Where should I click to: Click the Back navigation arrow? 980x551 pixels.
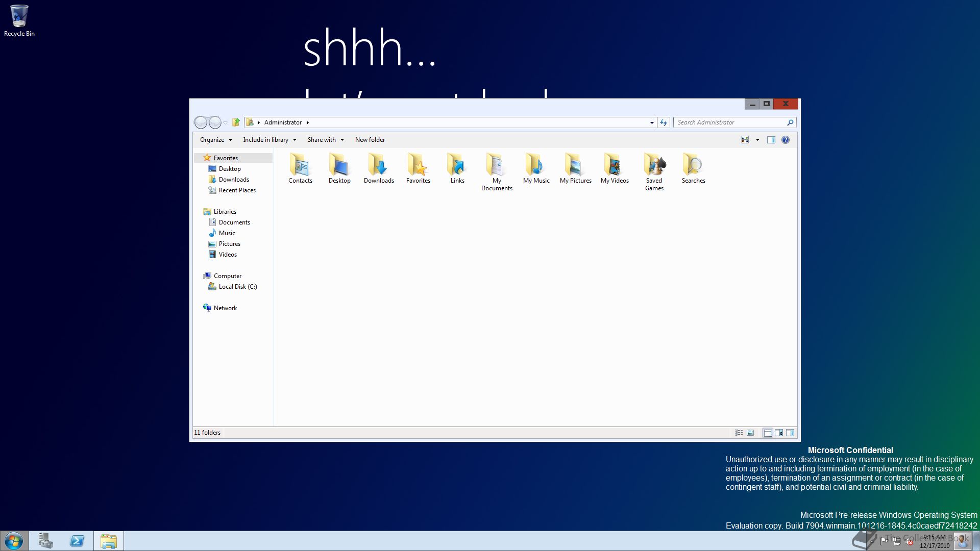201,122
